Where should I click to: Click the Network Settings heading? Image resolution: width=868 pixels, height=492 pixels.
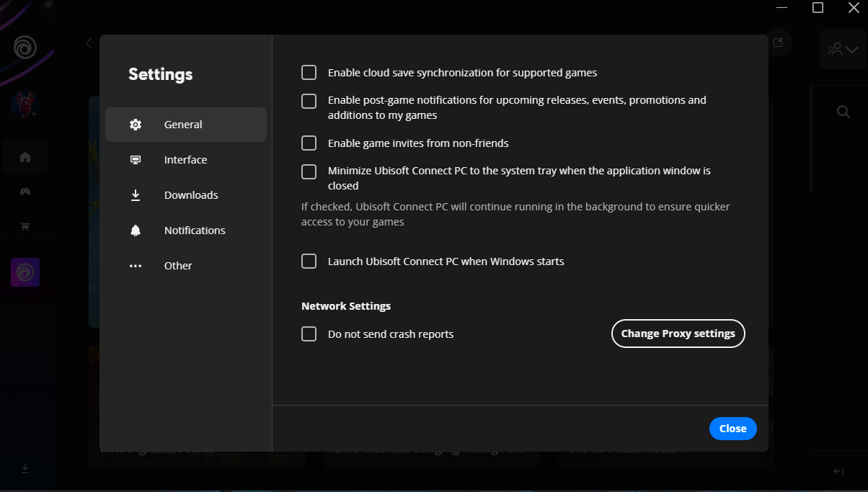click(x=346, y=306)
